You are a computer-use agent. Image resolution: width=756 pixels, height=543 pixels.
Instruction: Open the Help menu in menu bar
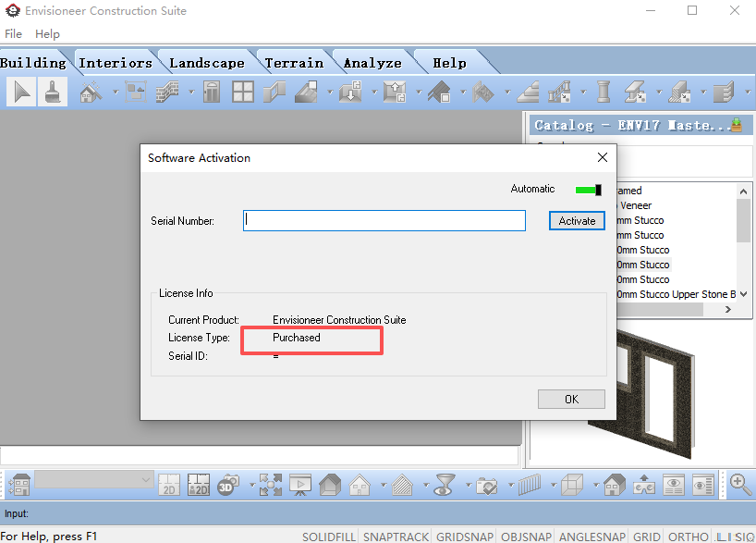tap(47, 34)
